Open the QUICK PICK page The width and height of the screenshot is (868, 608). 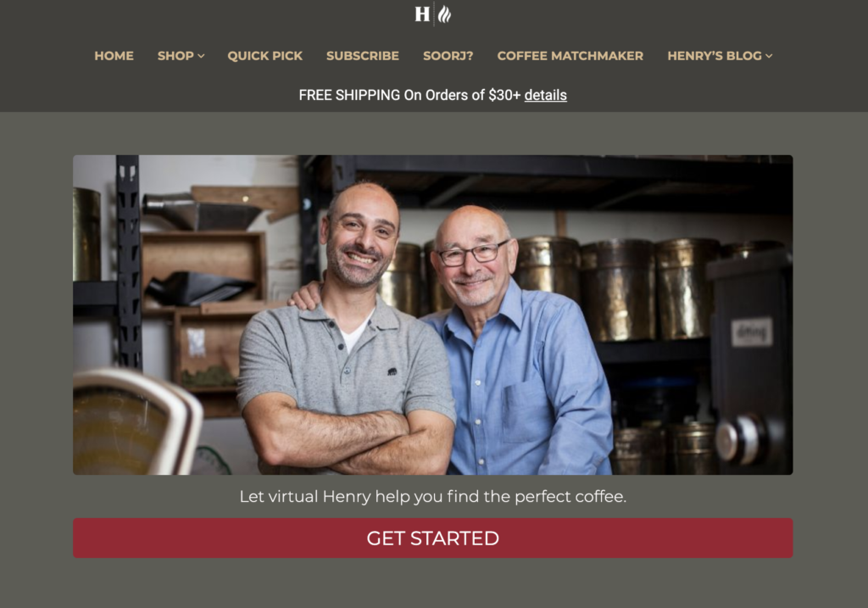pos(264,56)
